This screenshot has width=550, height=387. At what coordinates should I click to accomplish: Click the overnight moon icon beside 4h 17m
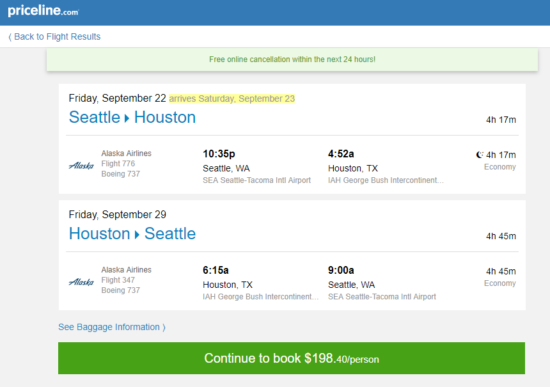[x=479, y=155]
